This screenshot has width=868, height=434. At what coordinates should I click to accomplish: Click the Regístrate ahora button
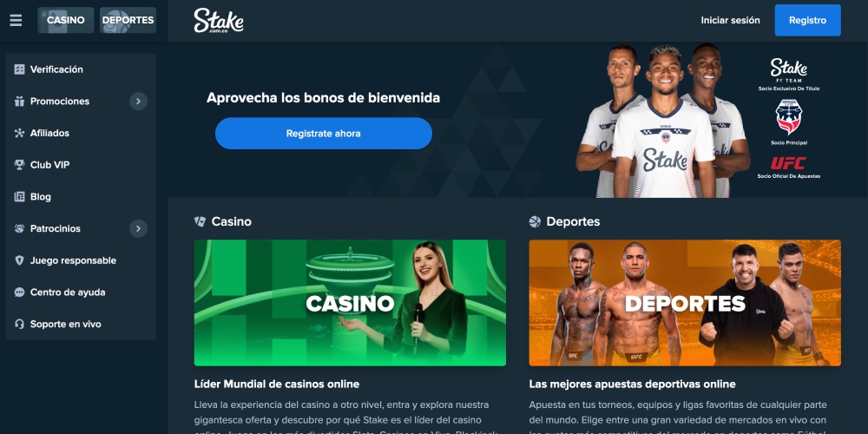click(x=323, y=134)
